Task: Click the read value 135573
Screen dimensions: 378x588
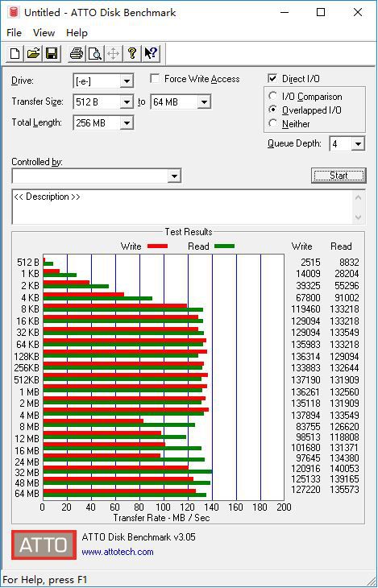Action: click(345, 490)
